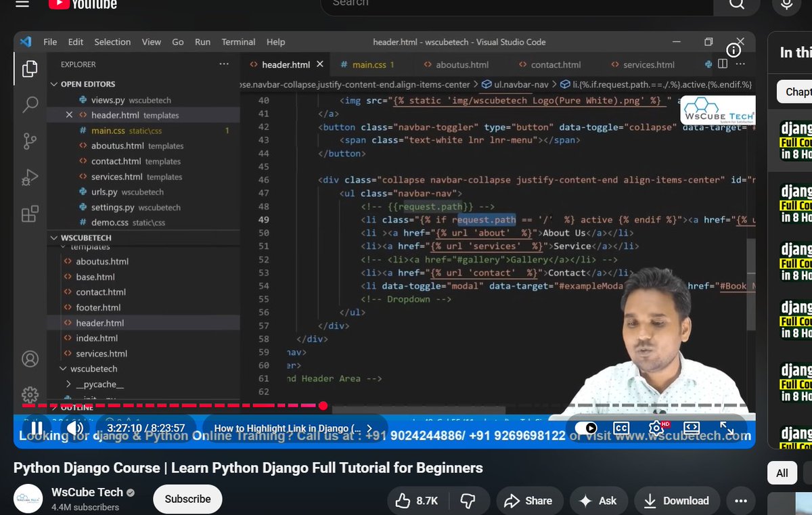Screen dimensions: 812x515
Task: Open the Run menu in VS Code
Action: [202, 42]
